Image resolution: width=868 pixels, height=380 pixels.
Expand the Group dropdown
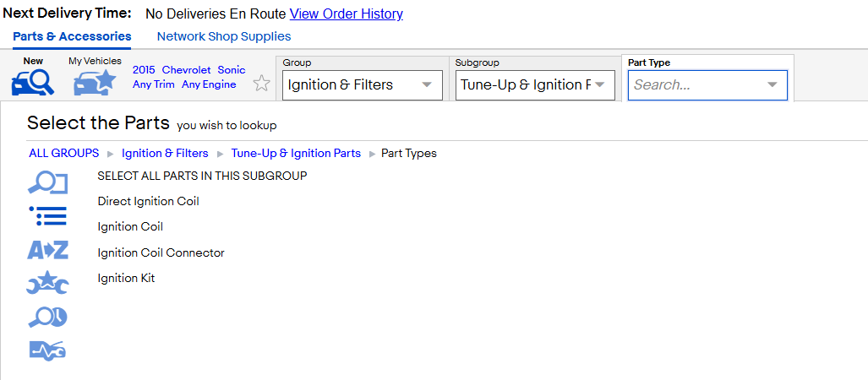363,85
